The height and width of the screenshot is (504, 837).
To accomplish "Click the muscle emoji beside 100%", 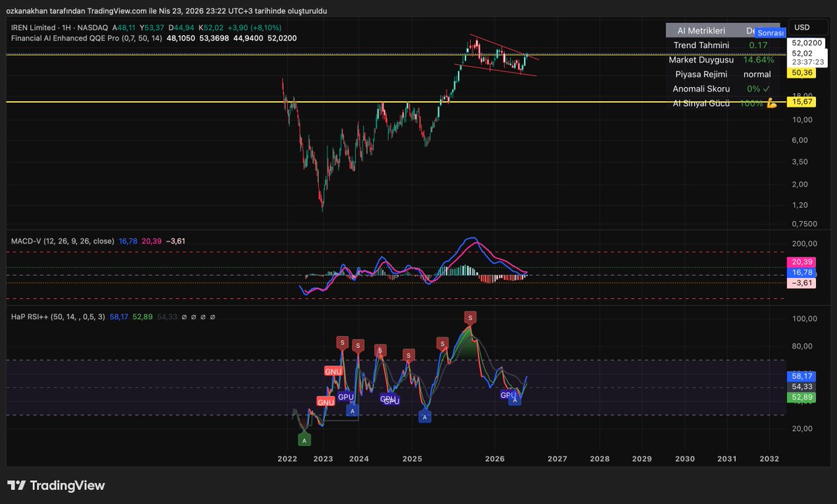I will (771, 103).
